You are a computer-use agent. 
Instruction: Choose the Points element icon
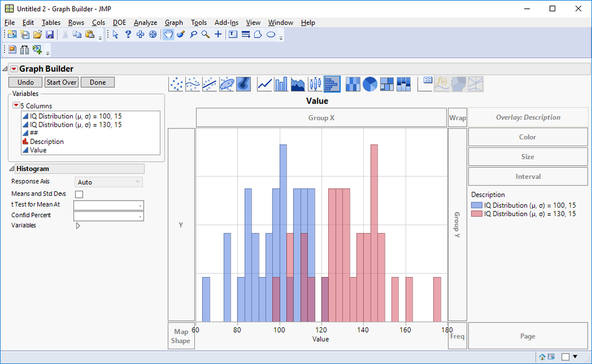(177, 84)
